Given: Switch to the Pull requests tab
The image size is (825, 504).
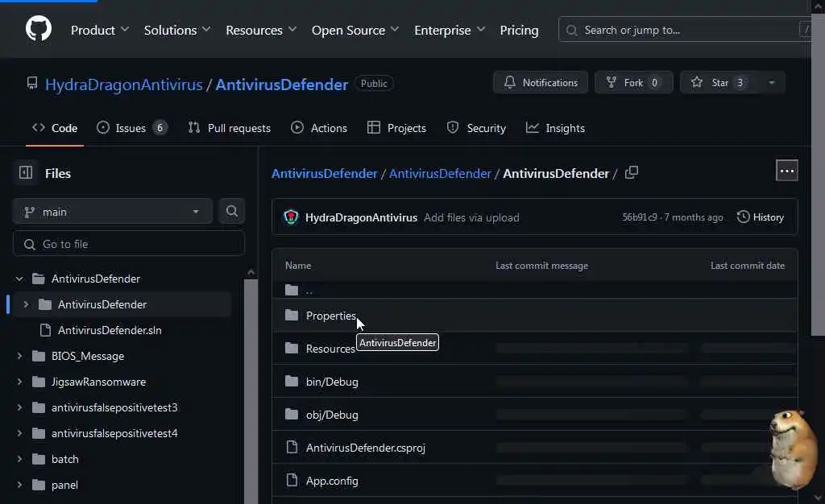Looking at the screenshot, I should [x=230, y=128].
